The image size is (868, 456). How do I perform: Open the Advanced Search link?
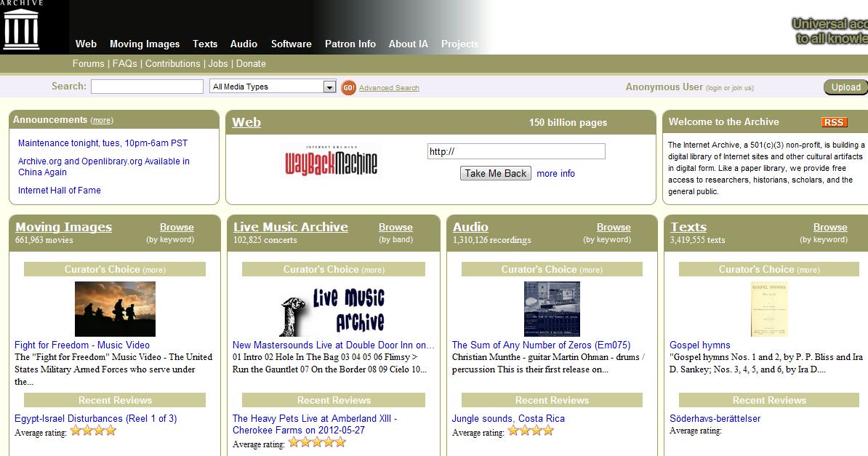(x=389, y=87)
